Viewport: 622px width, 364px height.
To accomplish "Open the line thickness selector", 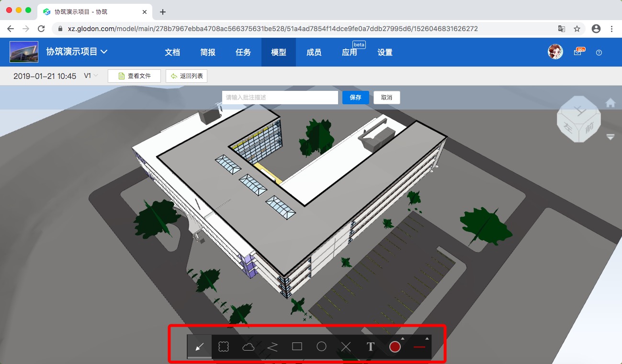I will pyautogui.click(x=419, y=347).
